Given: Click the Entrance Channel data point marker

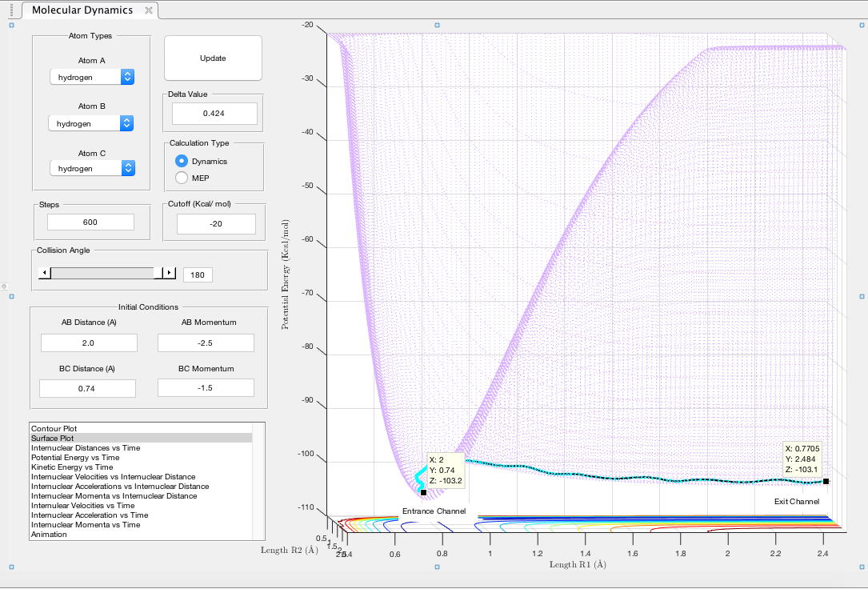Looking at the screenshot, I should [x=423, y=492].
